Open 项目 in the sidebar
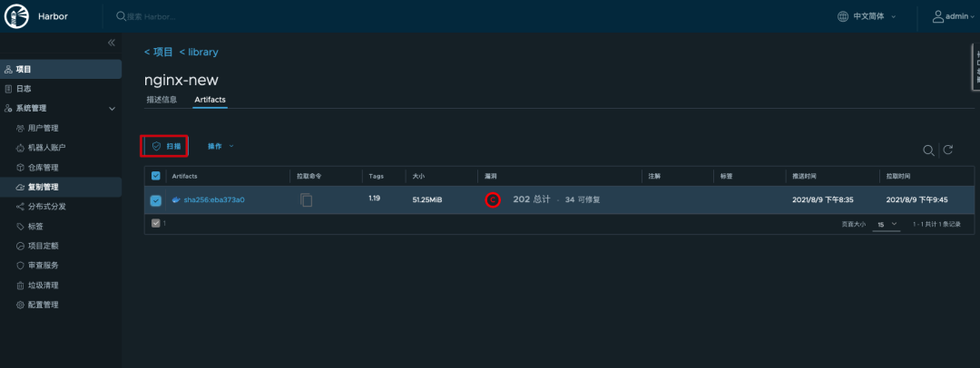Image resolution: width=980 pixels, height=368 pixels. pyautogui.click(x=61, y=69)
